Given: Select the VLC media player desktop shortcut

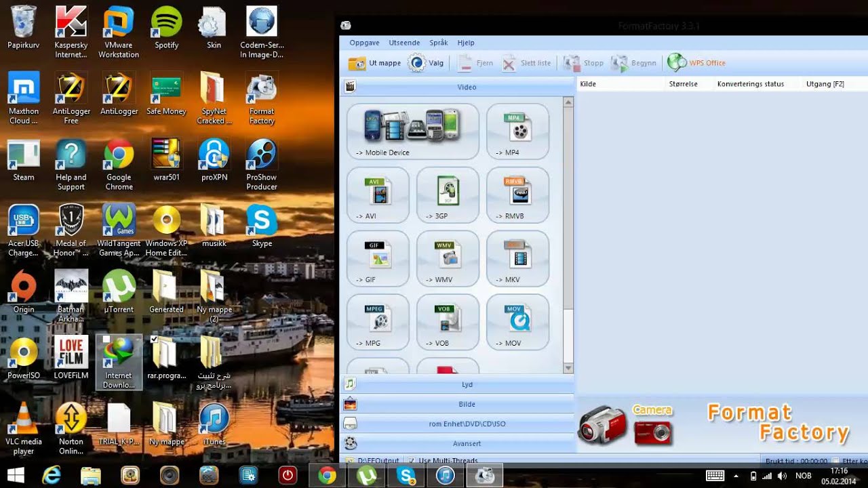Looking at the screenshot, I should coord(24,428).
